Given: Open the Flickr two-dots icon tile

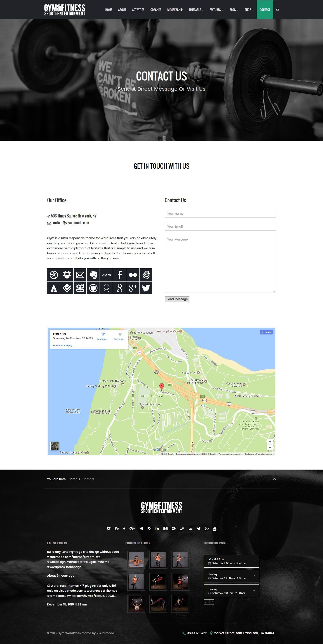Looking at the screenshot, I should [x=133, y=275].
